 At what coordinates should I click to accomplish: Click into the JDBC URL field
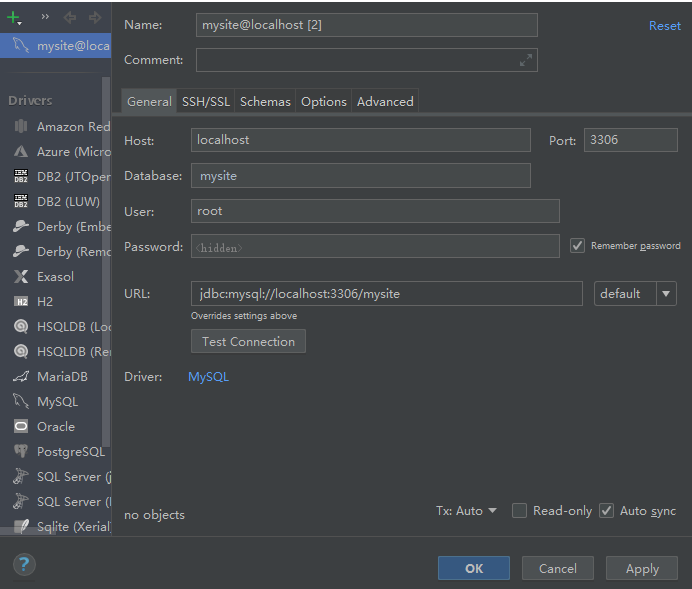click(387, 293)
